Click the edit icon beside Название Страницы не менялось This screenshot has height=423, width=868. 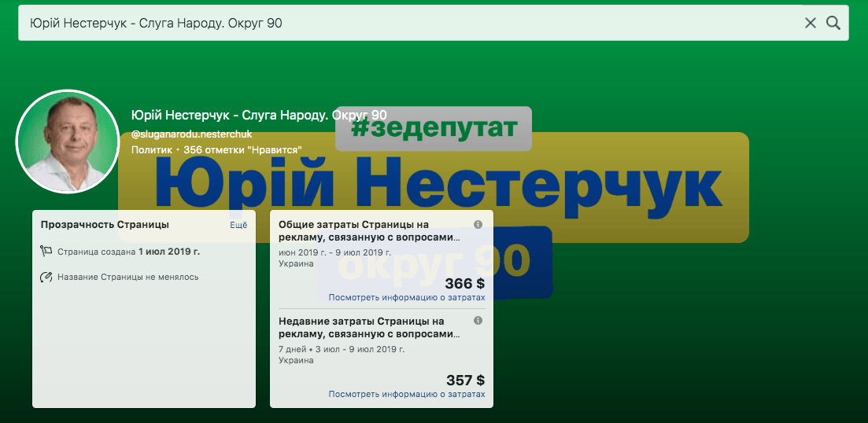tap(46, 277)
